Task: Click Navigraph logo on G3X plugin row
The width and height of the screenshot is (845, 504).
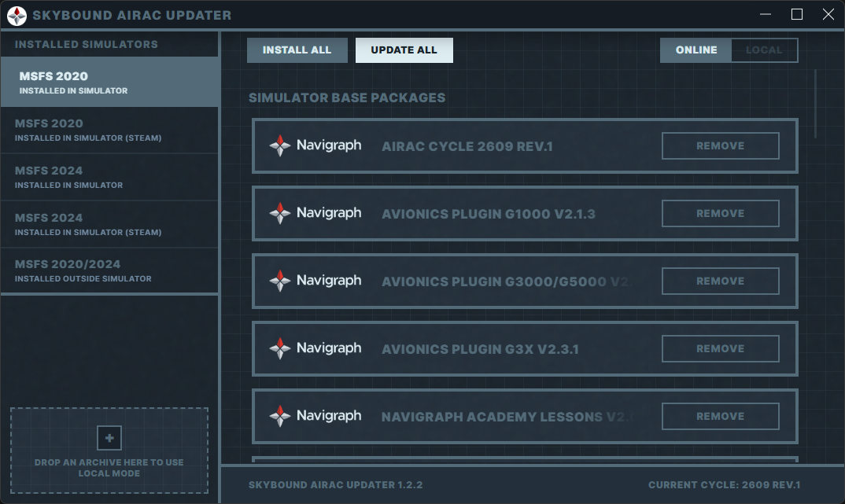Action: pos(315,348)
